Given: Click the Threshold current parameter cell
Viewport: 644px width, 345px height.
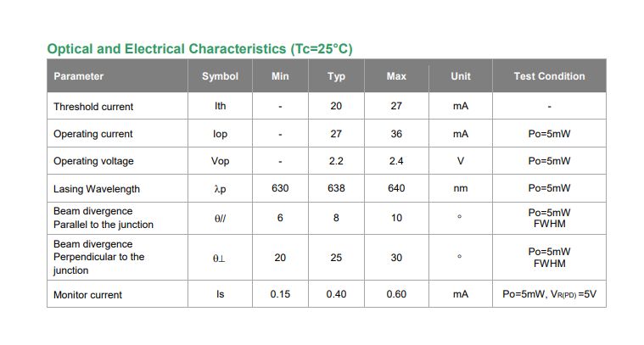Looking at the screenshot, I should point(93,107).
